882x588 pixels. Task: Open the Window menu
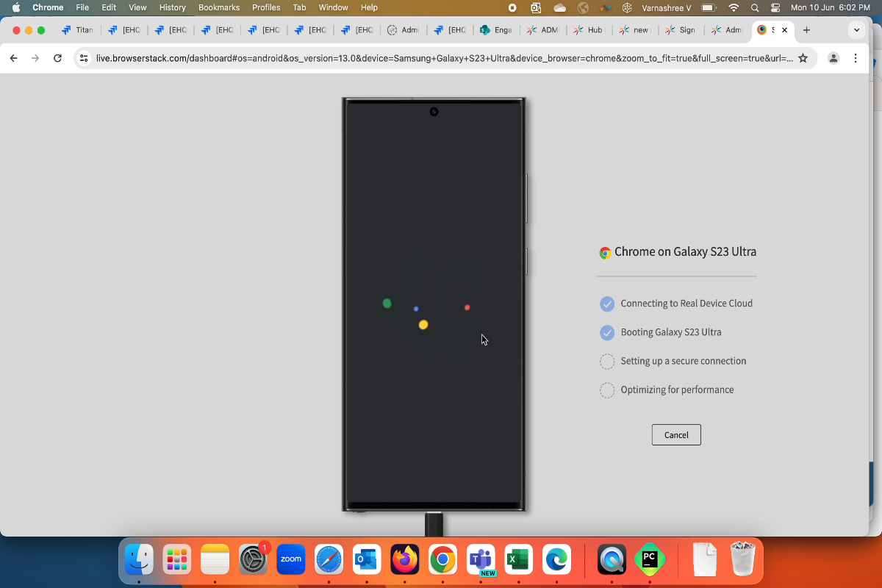tap(333, 7)
